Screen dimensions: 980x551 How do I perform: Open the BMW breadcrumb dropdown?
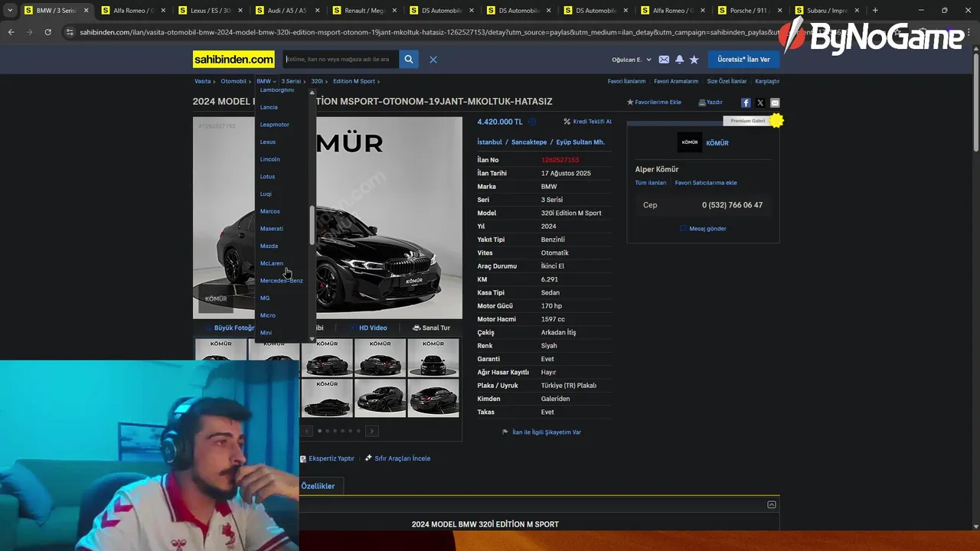point(266,81)
